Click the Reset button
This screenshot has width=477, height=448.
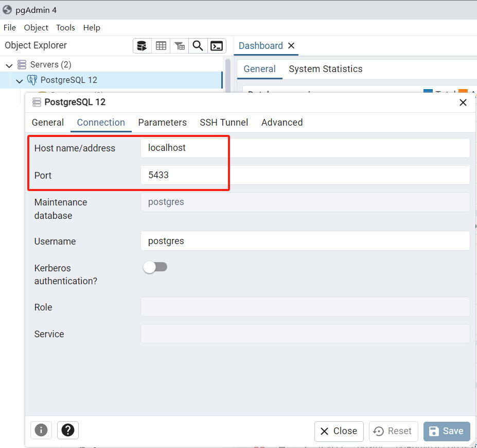393,431
